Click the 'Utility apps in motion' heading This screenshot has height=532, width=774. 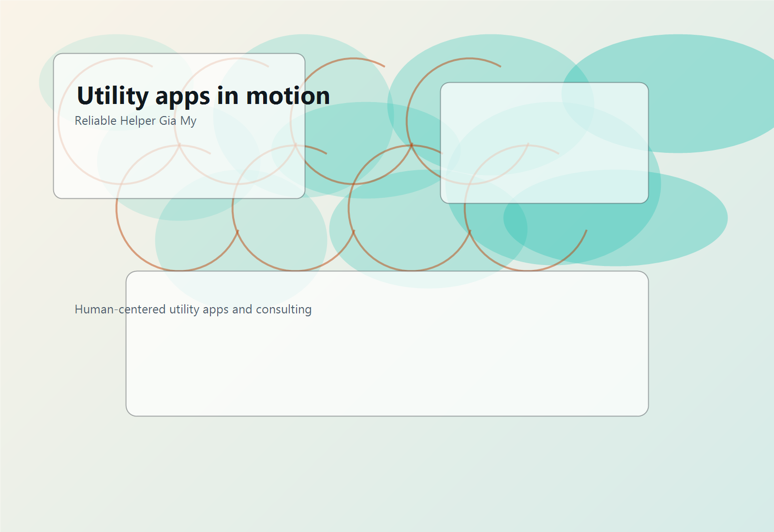pos(204,96)
